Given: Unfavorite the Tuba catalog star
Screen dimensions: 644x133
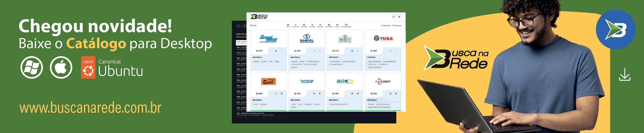Looking at the screenshot, I should pos(390,51).
